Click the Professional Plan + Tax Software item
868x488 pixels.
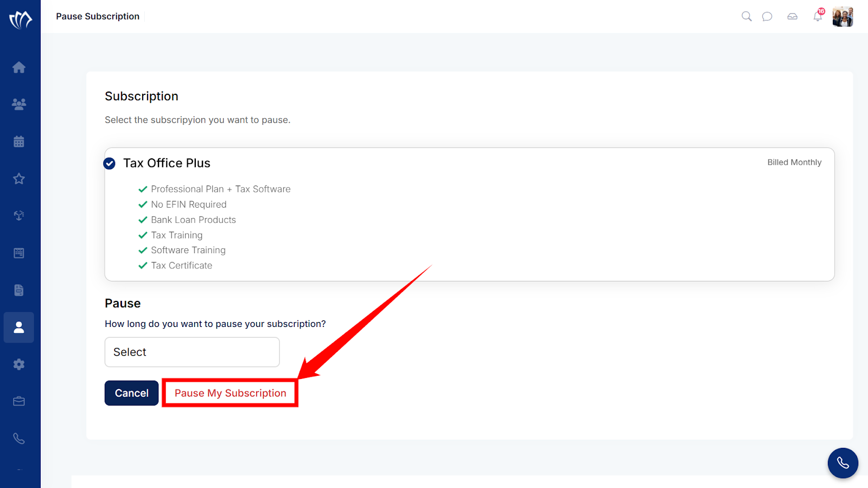pos(221,189)
